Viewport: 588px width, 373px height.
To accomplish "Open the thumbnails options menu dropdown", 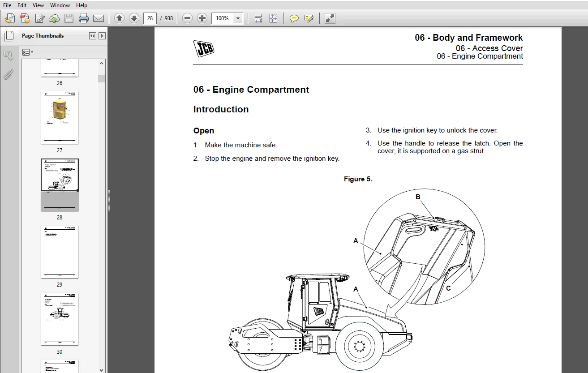I will pos(28,52).
